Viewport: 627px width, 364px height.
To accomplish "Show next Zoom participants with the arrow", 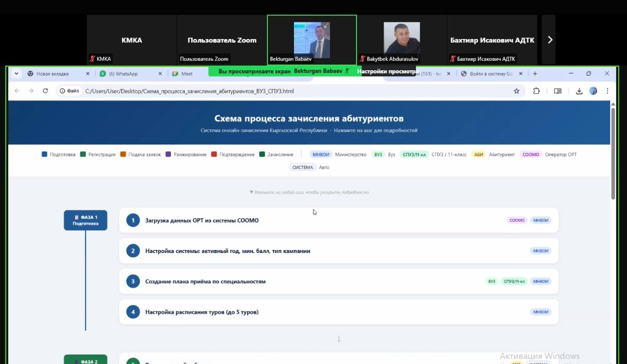I will point(549,40).
